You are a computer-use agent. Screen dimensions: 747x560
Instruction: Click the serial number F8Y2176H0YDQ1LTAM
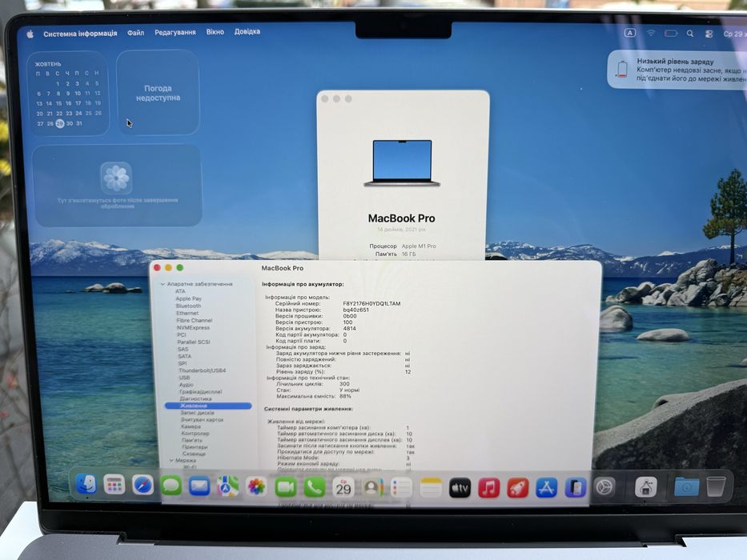click(371, 304)
